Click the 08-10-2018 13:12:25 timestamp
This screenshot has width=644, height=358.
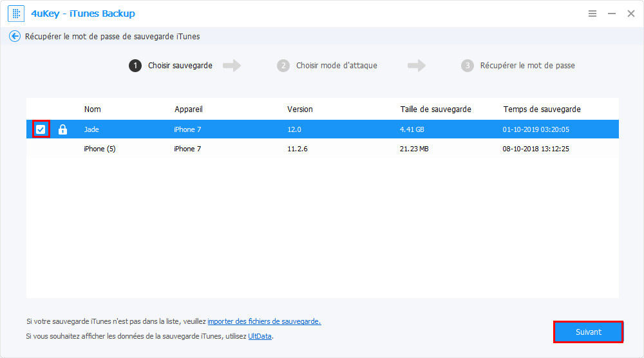536,149
